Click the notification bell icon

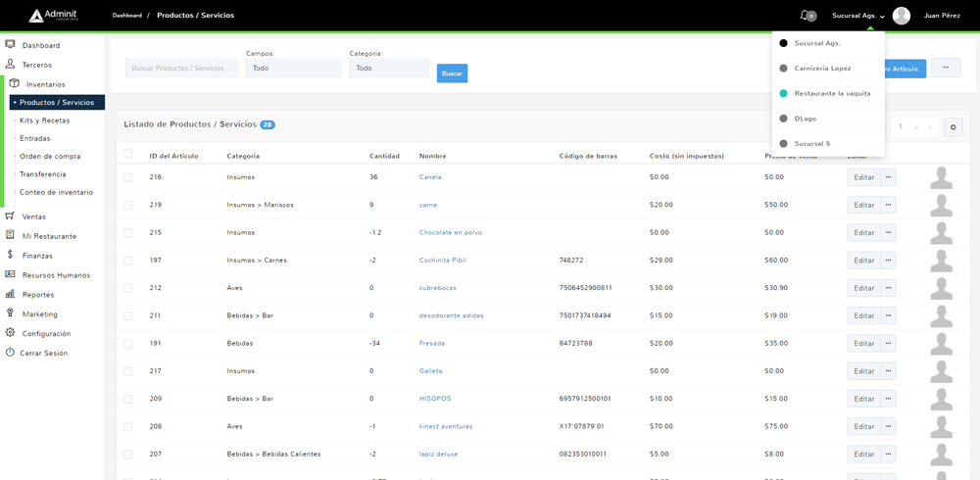(x=805, y=16)
